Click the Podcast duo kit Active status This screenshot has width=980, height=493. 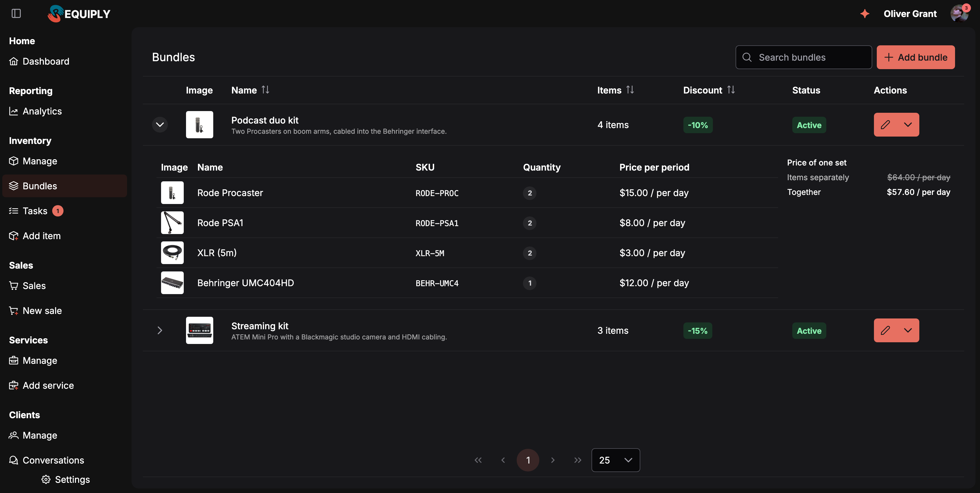[x=809, y=125]
